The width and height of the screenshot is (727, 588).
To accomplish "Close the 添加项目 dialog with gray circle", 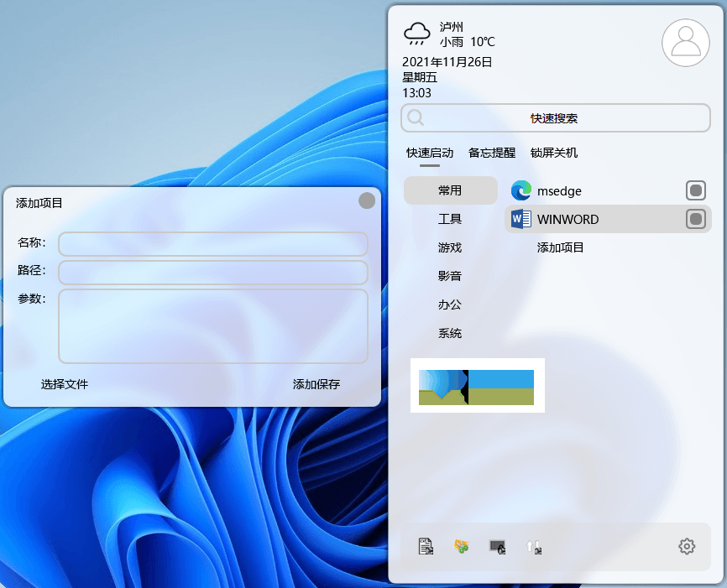I will pyautogui.click(x=367, y=200).
